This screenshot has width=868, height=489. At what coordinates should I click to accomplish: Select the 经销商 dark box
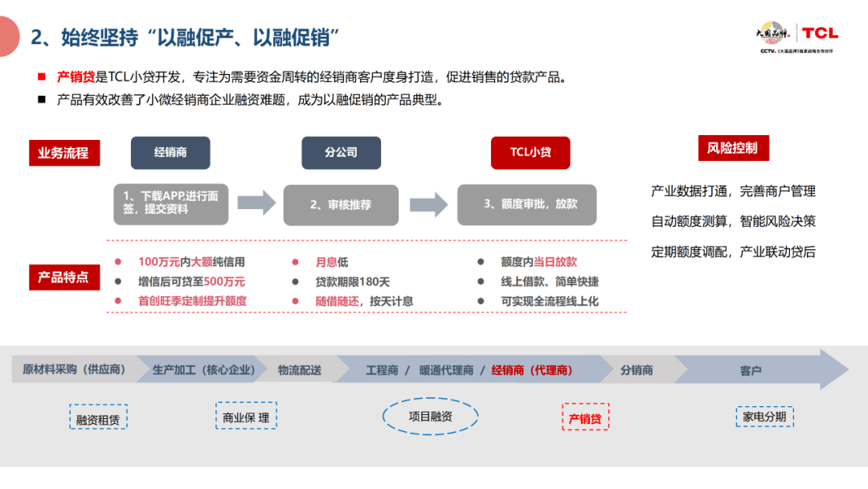[170, 153]
